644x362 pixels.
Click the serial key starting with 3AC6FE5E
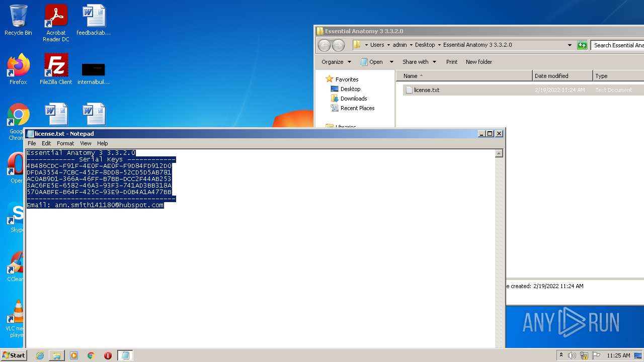[x=99, y=186]
